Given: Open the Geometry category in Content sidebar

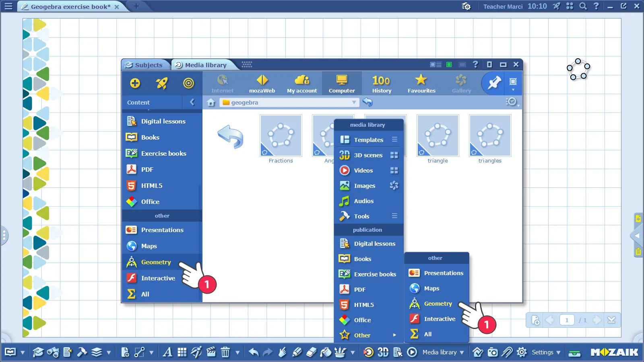Looking at the screenshot, I should pyautogui.click(x=156, y=262).
